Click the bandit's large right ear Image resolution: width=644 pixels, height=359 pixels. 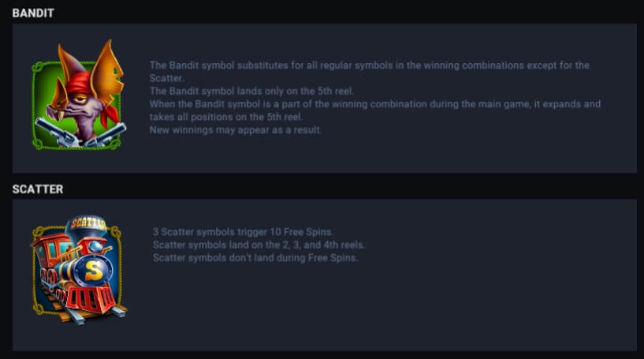coord(108,72)
